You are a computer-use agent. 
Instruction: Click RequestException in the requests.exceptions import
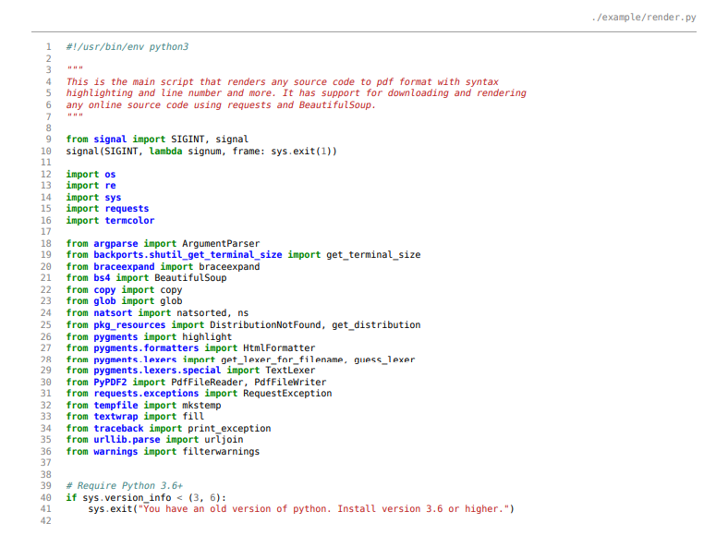click(x=287, y=394)
